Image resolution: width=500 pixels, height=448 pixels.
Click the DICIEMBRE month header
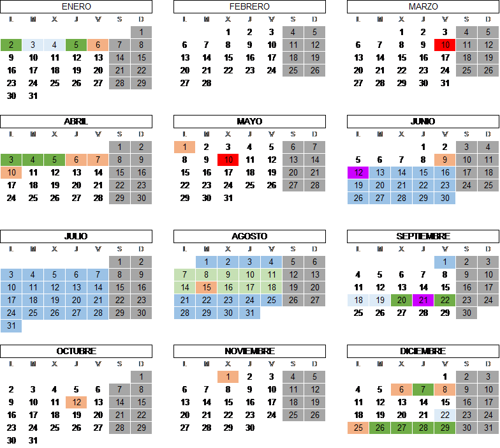pos(423,351)
